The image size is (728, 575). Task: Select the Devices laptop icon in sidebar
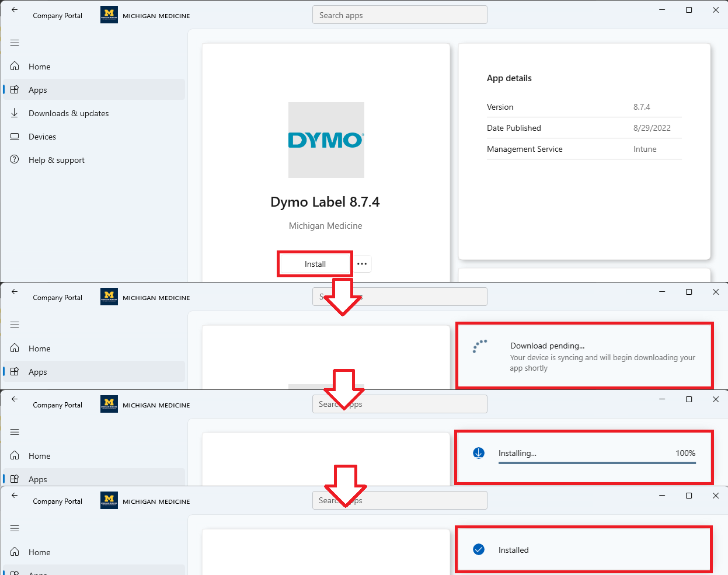15,137
